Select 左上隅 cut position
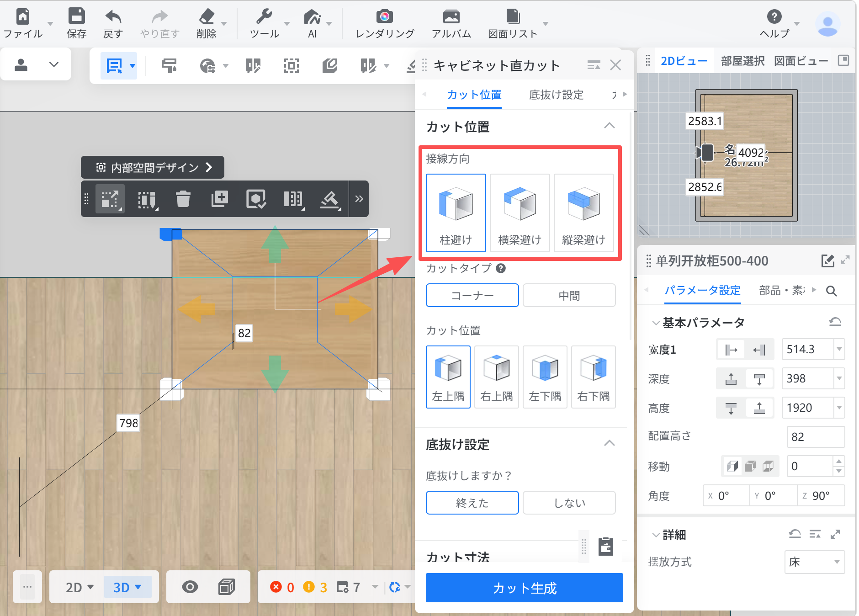Screen dimensions: 859x616 point(448,377)
